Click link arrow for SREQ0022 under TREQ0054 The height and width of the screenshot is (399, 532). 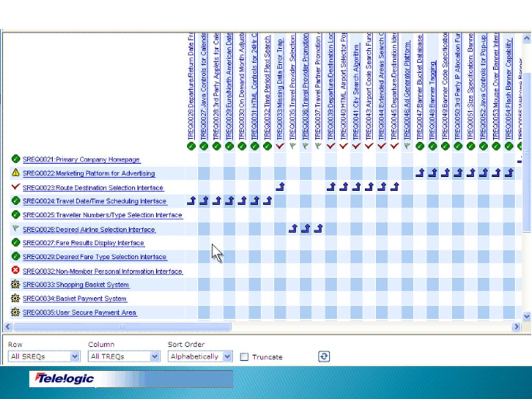(509, 173)
